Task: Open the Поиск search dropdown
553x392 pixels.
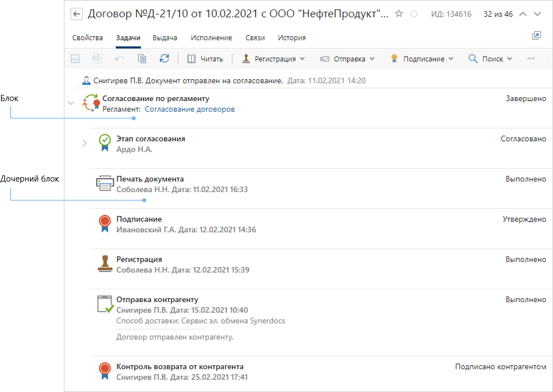Action: [x=490, y=58]
